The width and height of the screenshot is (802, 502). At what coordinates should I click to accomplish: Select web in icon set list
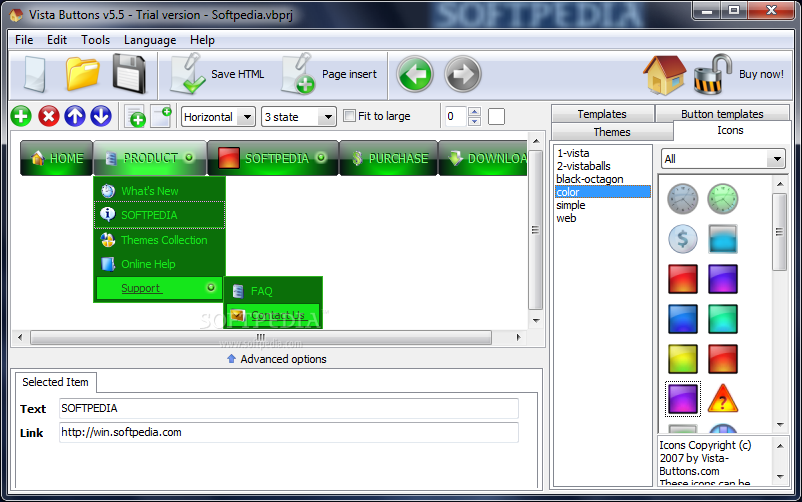click(603, 218)
